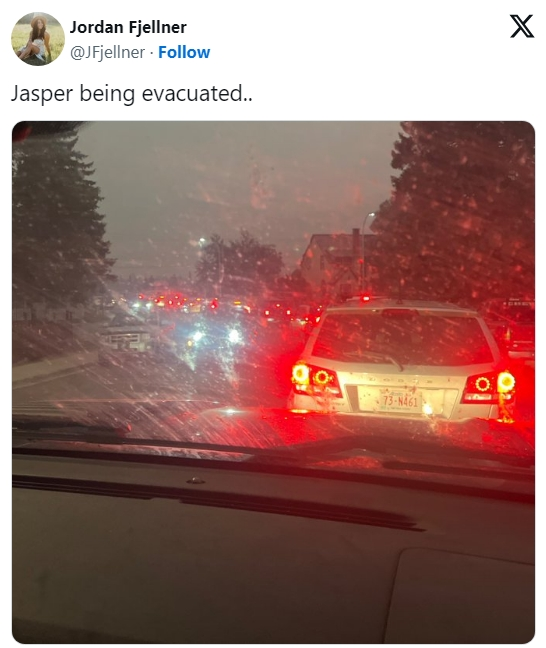Click the license plate 73-N461 in the photo

[400, 400]
